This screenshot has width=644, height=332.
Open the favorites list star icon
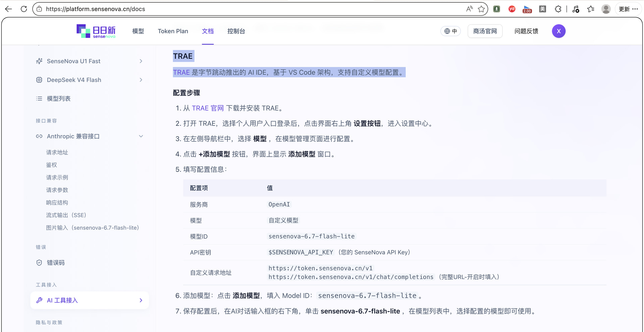[591, 9]
